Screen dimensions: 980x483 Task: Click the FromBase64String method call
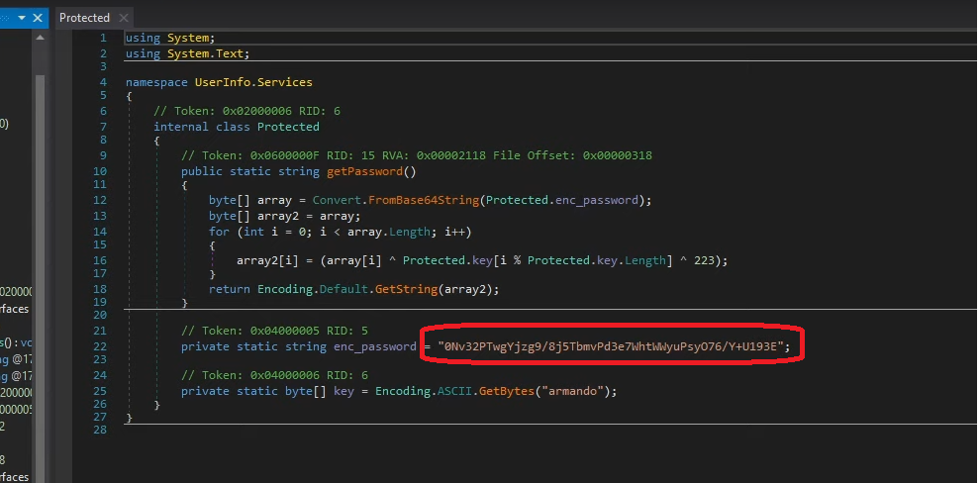point(423,200)
